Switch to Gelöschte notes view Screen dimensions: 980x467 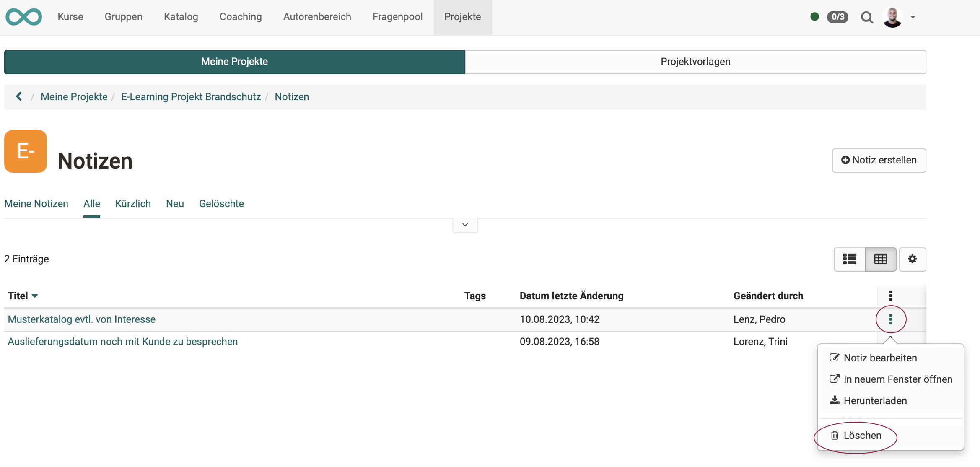point(221,203)
